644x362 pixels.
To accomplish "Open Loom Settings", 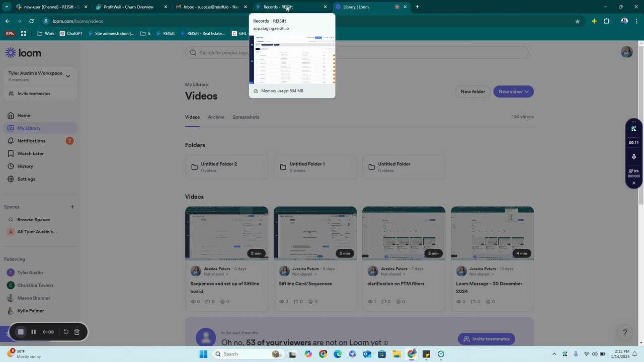I will 40,179.
